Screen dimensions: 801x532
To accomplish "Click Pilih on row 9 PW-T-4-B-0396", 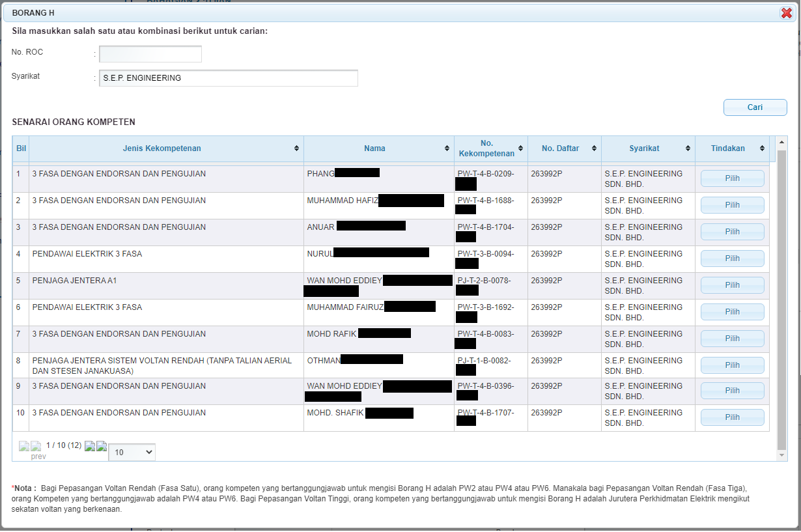I will click(732, 391).
